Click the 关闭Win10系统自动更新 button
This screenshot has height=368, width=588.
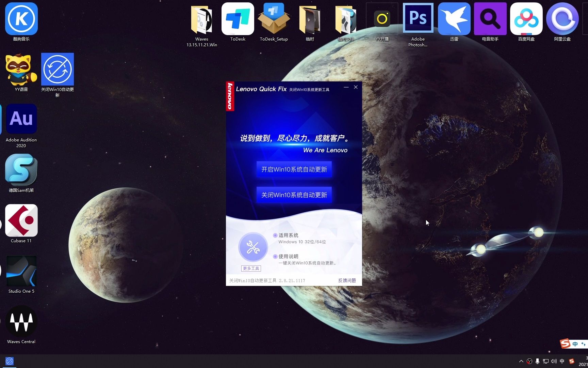(x=293, y=195)
